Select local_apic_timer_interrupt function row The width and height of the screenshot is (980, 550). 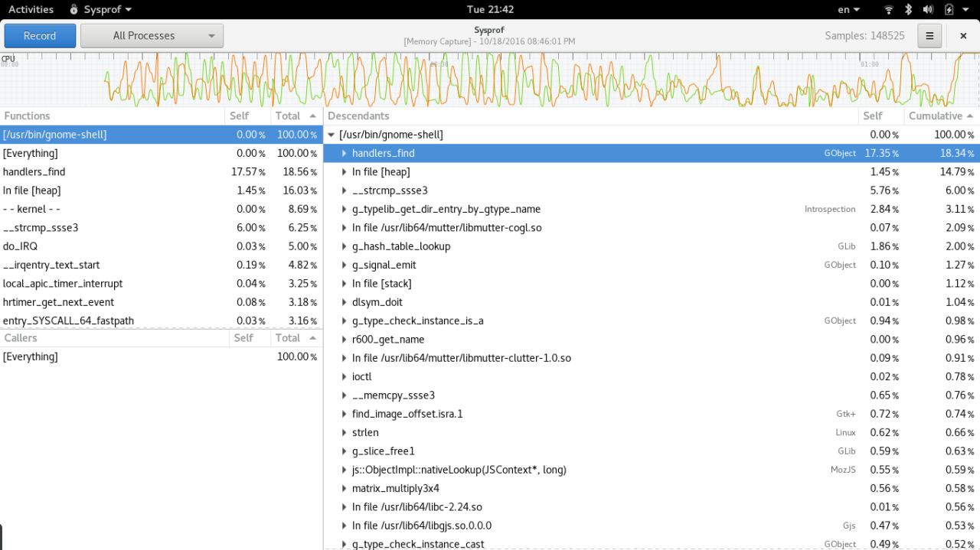pyautogui.click(x=161, y=284)
